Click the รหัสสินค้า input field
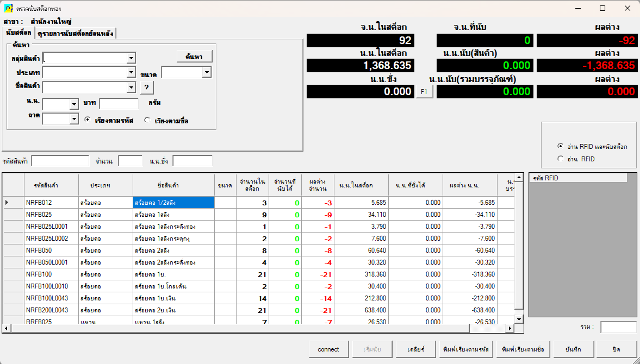 [60, 161]
